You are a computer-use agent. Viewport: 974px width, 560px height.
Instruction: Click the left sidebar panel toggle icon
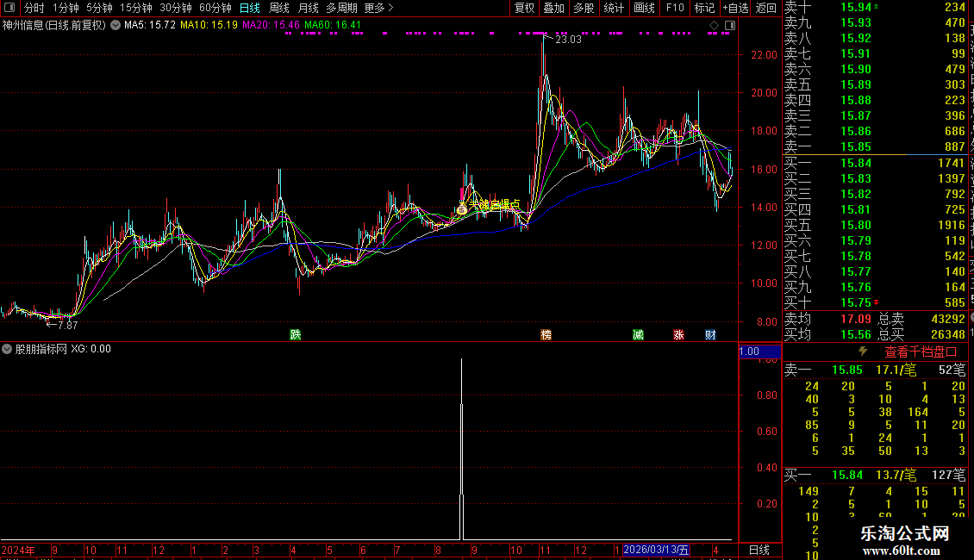point(10,8)
